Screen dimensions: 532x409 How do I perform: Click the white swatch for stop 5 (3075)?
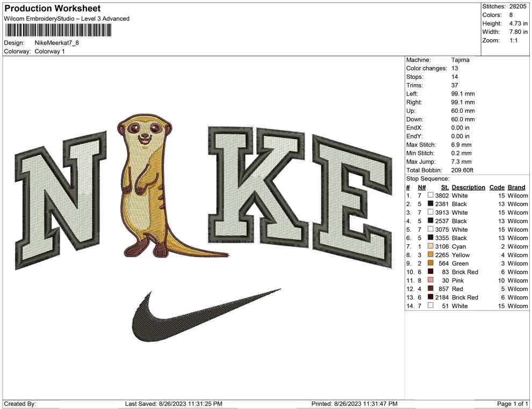(x=430, y=229)
